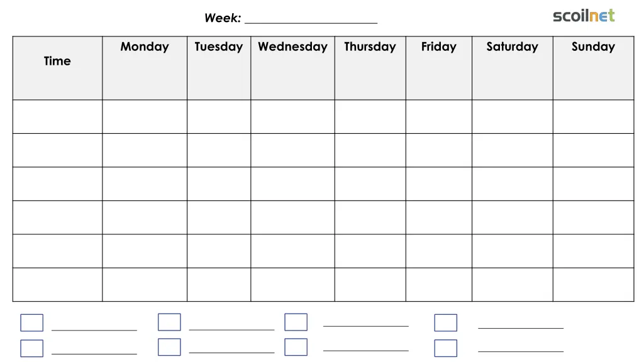Click the Time column header cell
This screenshot has height=362, width=644.
(57, 68)
